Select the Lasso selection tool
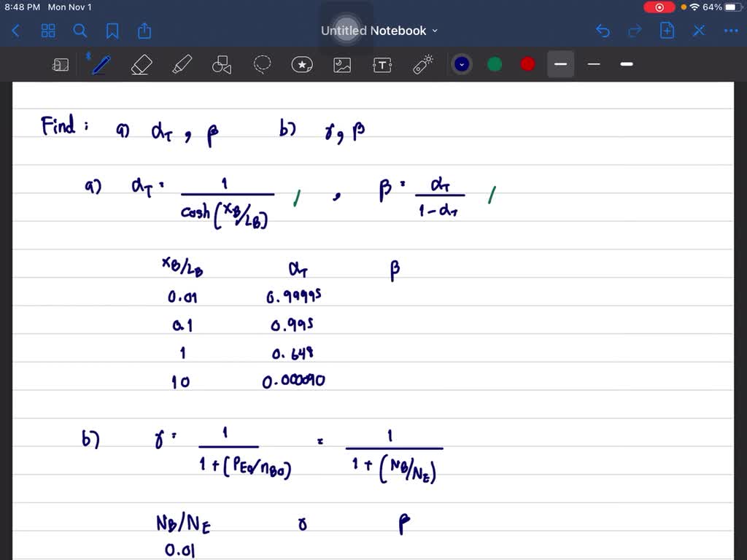747x560 pixels. pyautogui.click(x=262, y=64)
